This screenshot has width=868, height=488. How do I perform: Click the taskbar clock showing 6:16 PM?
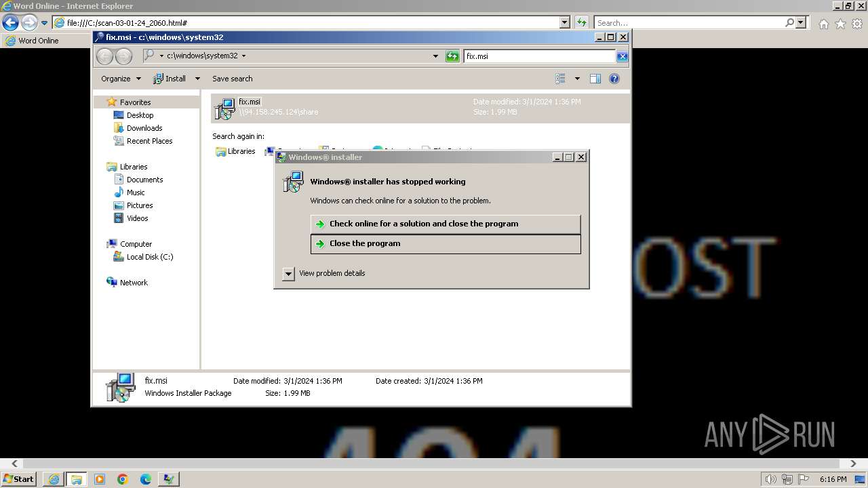[x=833, y=479]
